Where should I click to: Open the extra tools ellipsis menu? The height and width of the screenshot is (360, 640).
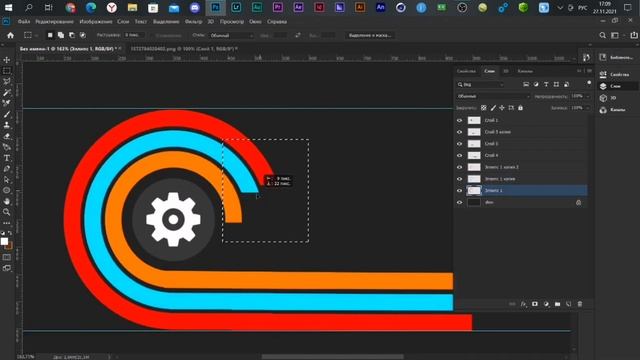click(7, 223)
